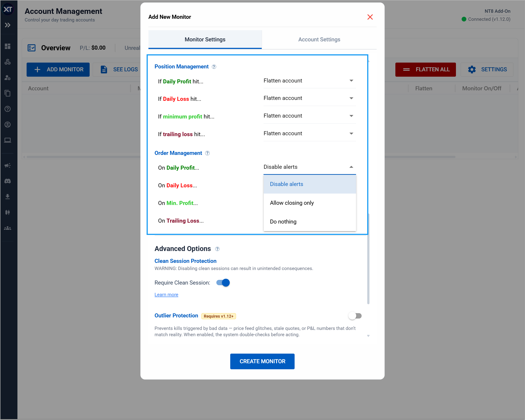The image size is (525, 420).
Task: Open the Help section from the sidebar
Action: tap(8, 109)
